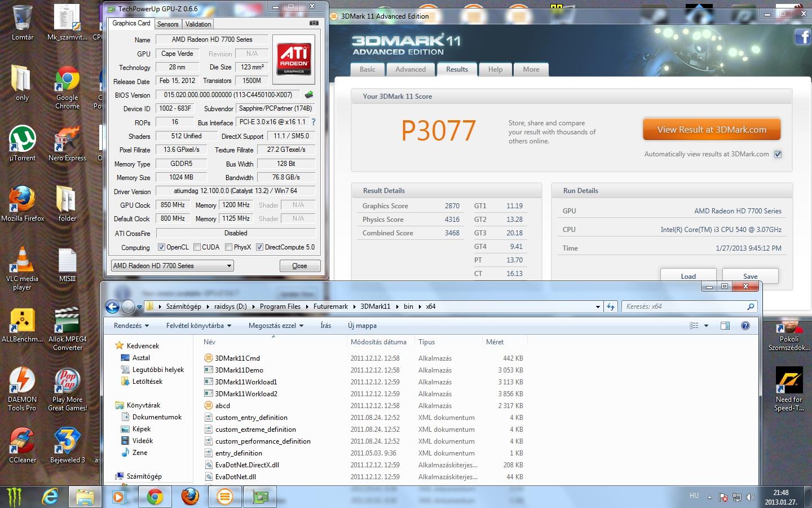This screenshot has width=812, height=508.
Task: Open Facebook icon in 3DMark window
Action: [x=802, y=37]
